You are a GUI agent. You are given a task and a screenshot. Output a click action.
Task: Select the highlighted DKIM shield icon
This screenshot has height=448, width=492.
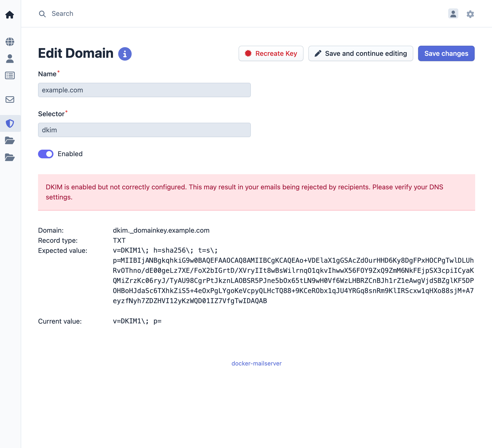click(x=10, y=123)
